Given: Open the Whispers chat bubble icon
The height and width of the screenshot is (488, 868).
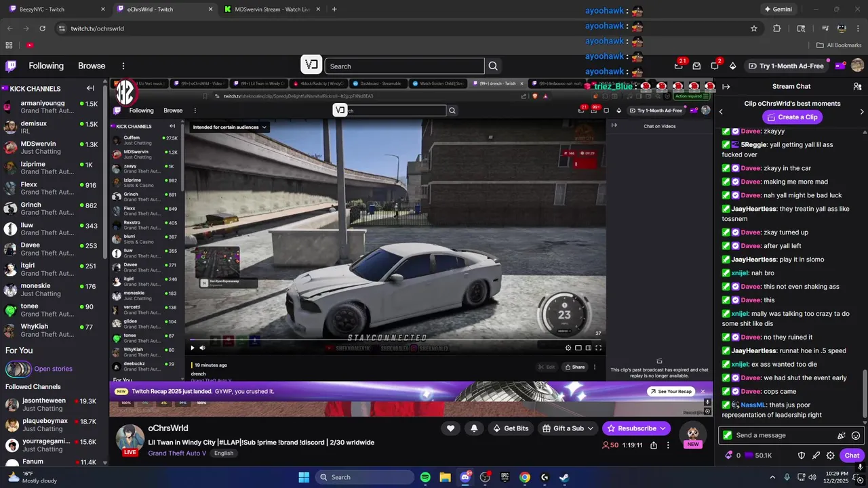Looking at the screenshot, I should pyautogui.click(x=715, y=66).
